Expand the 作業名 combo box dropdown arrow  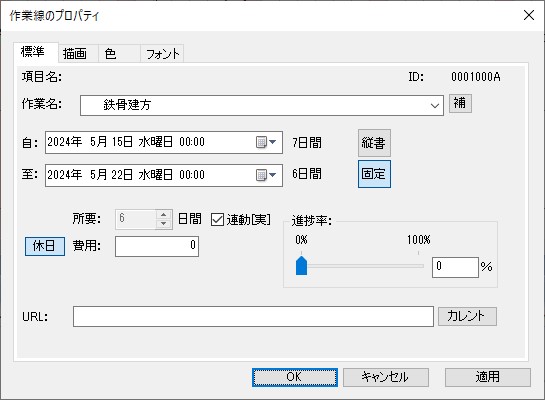tap(435, 106)
